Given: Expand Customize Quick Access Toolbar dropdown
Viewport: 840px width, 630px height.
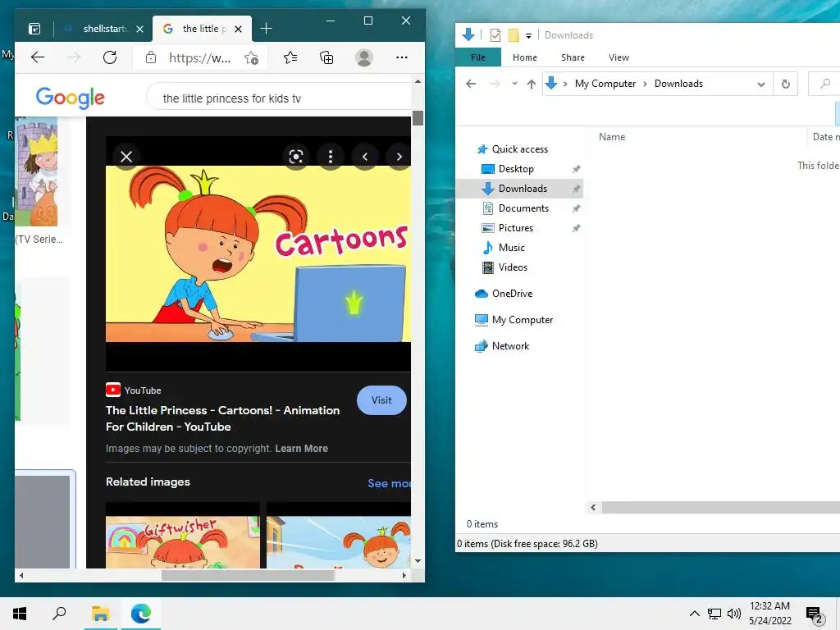Looking at the screenshot, I should pos(529,36).
